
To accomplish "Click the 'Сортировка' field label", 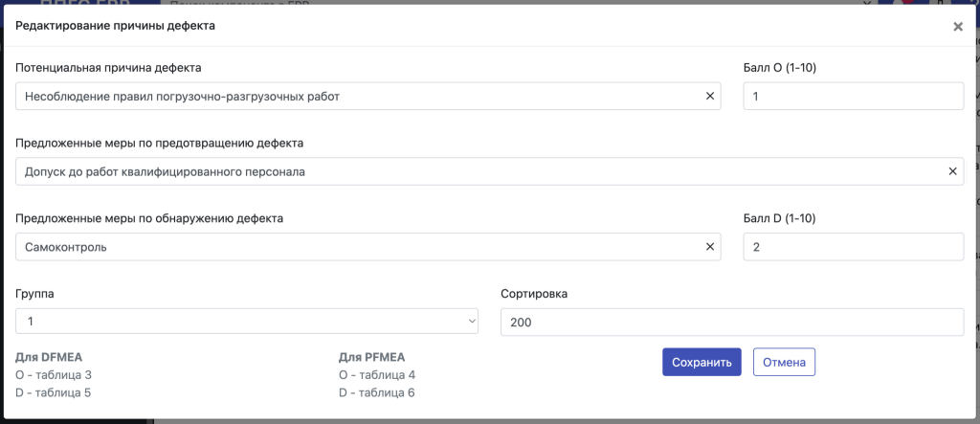I will pos(534,293).
